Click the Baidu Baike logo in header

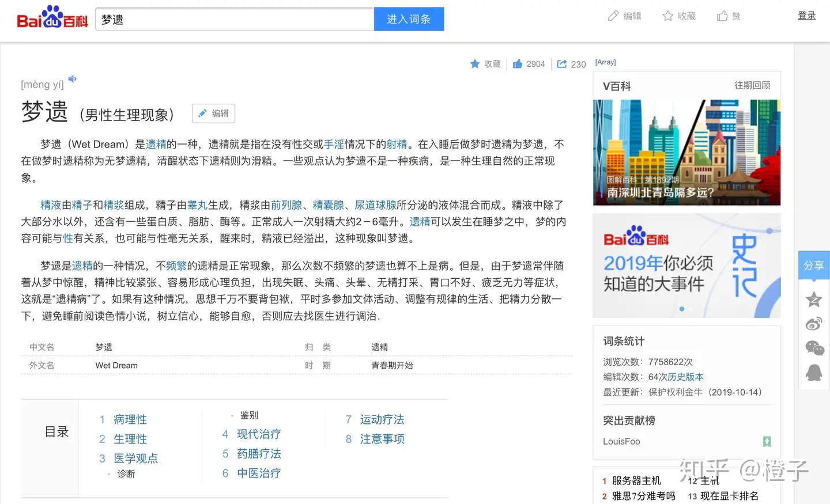pyautogui.click(x=52, y=18)
